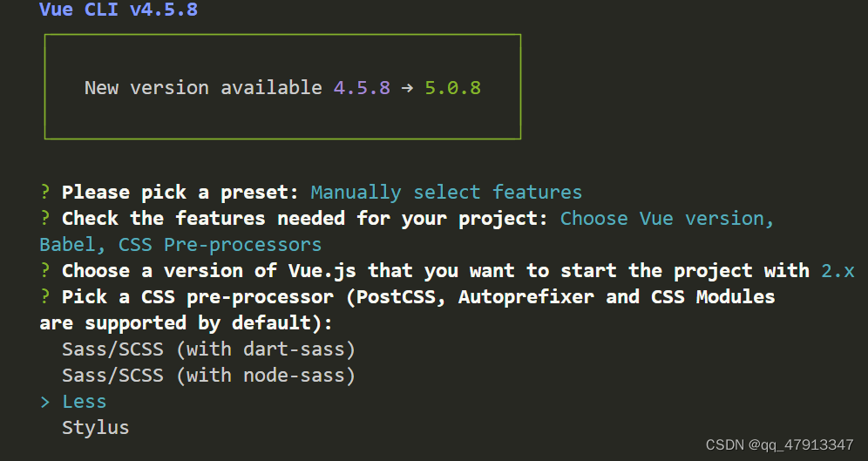This screenshot has height=461, width=868.
Task: Choose the highlighted "Less" option
Action: (x=85, y=402)
